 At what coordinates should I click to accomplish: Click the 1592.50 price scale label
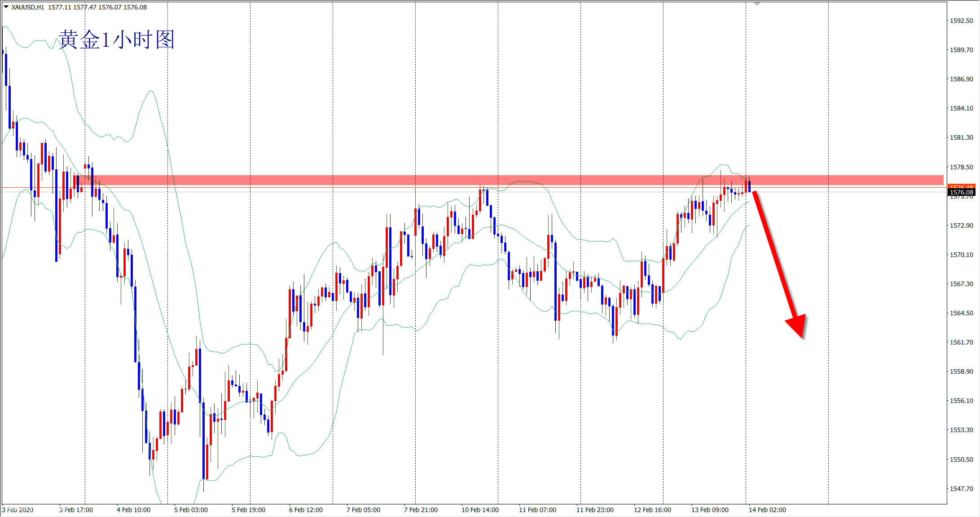click(961, 21)
